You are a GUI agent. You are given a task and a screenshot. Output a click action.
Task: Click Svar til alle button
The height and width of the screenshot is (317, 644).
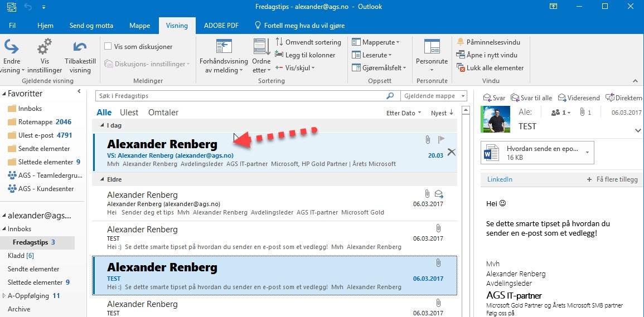531,97
